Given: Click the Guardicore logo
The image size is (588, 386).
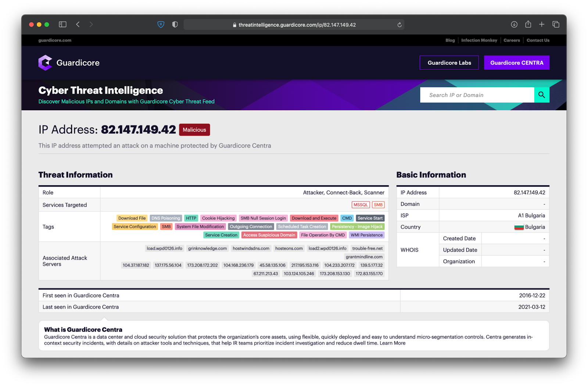Looking at the screenshot, I should coord(69,63).
